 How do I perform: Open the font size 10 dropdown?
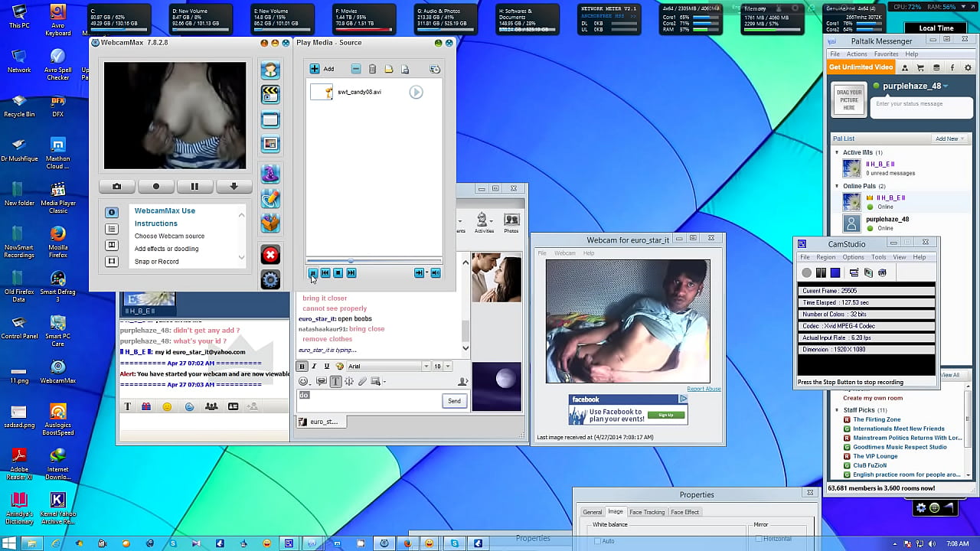(x=448, y=367)
